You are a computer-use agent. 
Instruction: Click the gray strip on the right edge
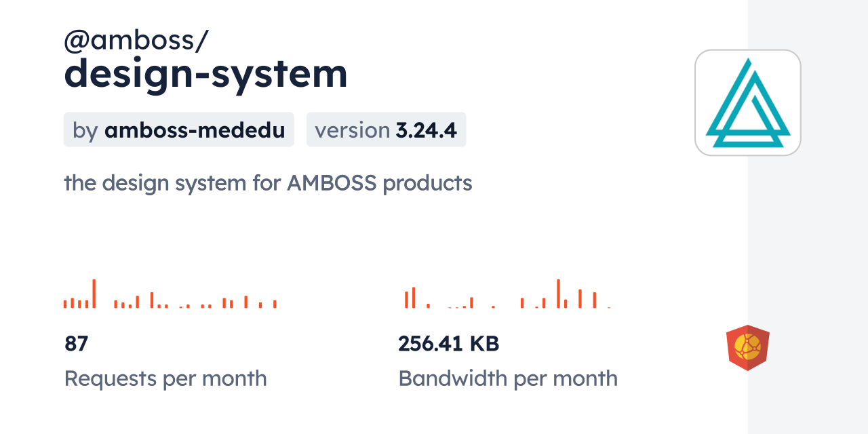(808, 217)
